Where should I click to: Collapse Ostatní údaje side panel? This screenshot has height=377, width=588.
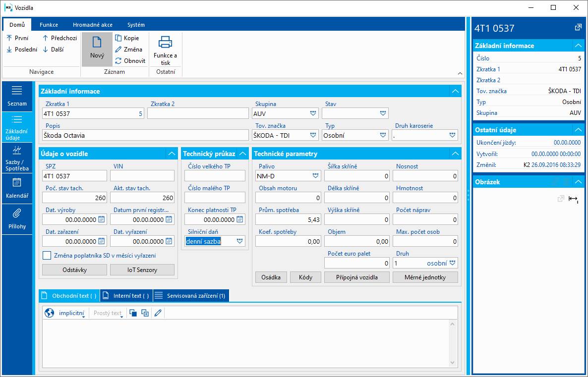coord(578,130)
